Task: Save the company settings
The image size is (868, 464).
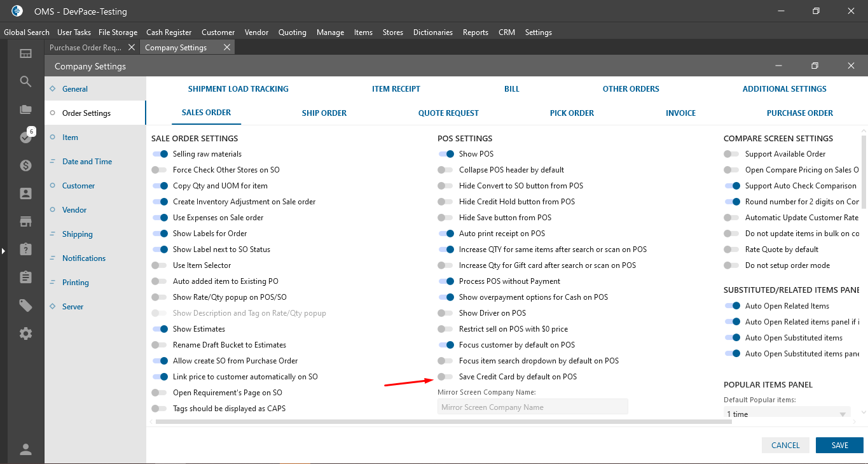Action: (x=839, y=446)
